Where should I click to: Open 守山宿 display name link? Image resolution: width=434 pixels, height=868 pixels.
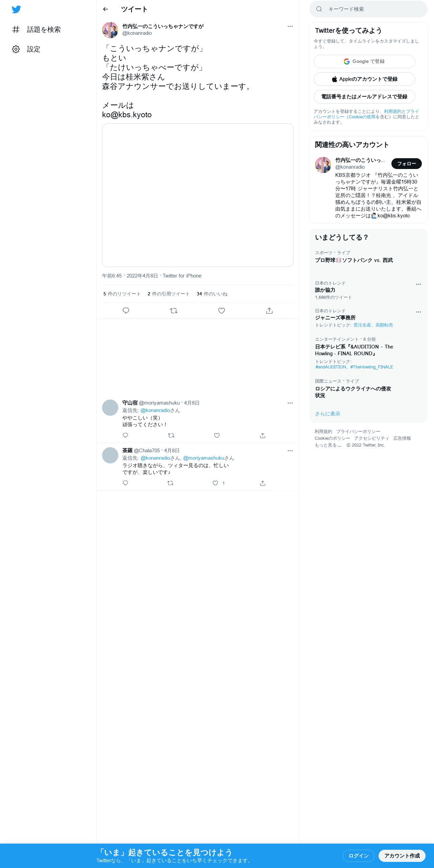pos(130,403)
